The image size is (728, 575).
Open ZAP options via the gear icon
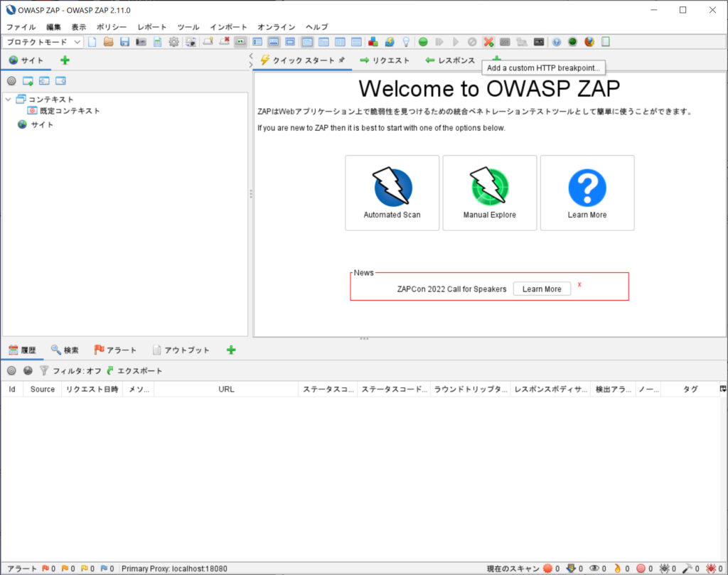[174, 42]
